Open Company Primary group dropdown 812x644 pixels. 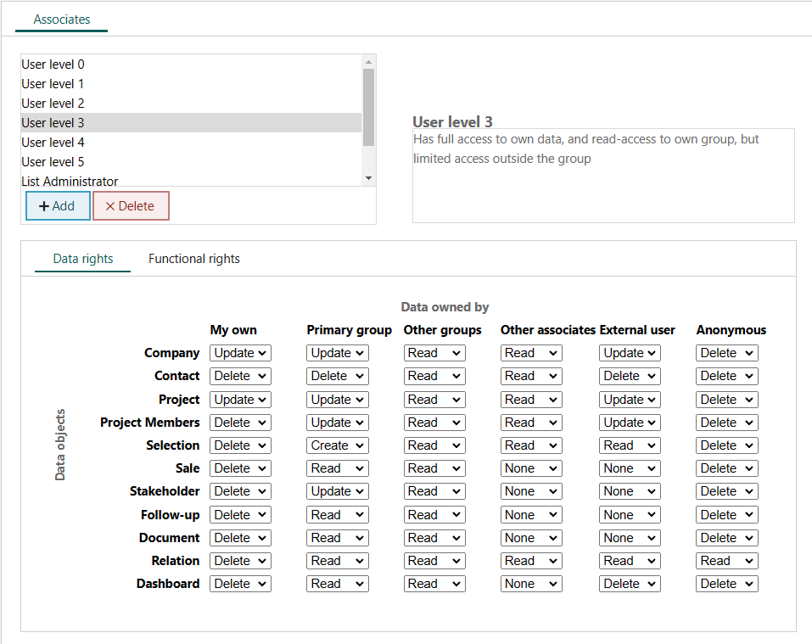(337, 353)
